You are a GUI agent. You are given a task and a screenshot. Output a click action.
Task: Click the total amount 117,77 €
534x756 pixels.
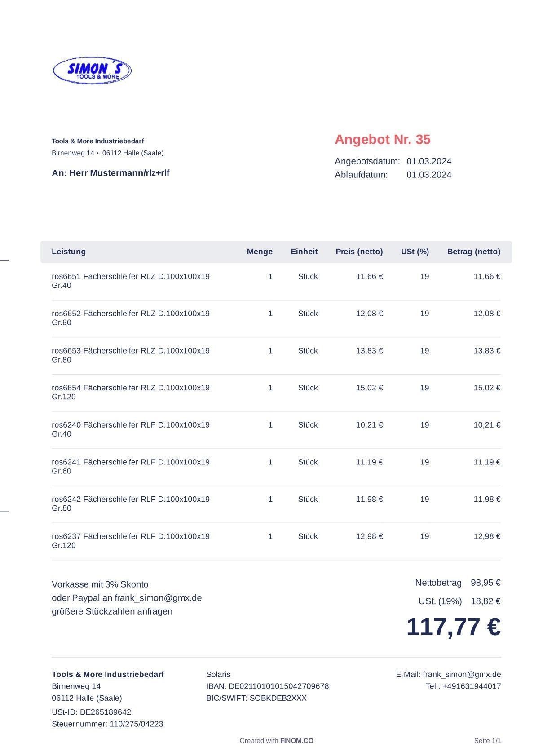[453, 627]
